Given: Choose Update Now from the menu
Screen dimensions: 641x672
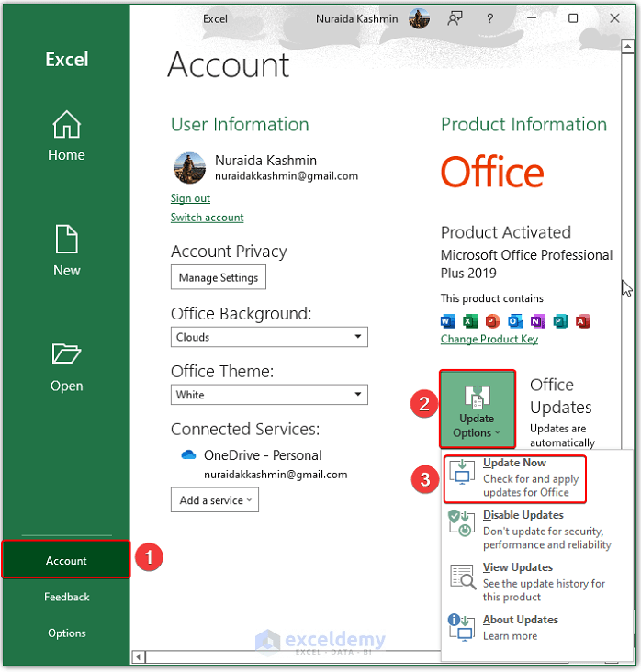Looking at the screenshot, I should pos(515,478).
